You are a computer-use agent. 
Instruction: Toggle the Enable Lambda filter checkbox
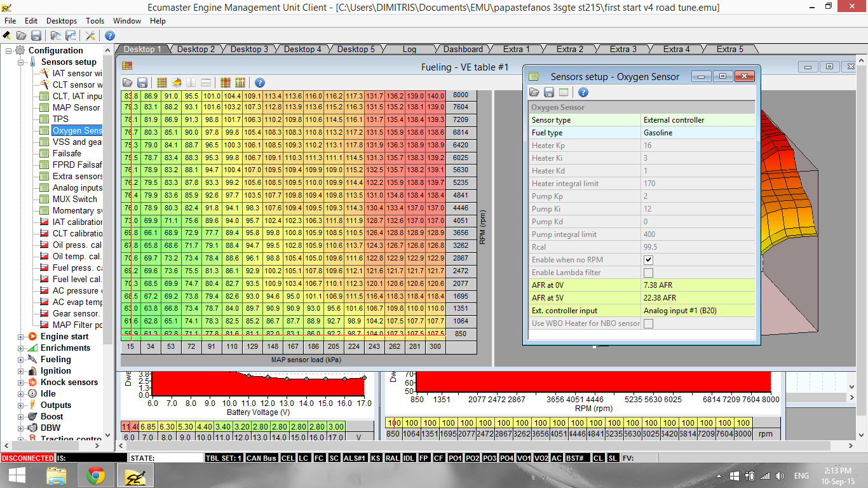[x=648, y=273]
